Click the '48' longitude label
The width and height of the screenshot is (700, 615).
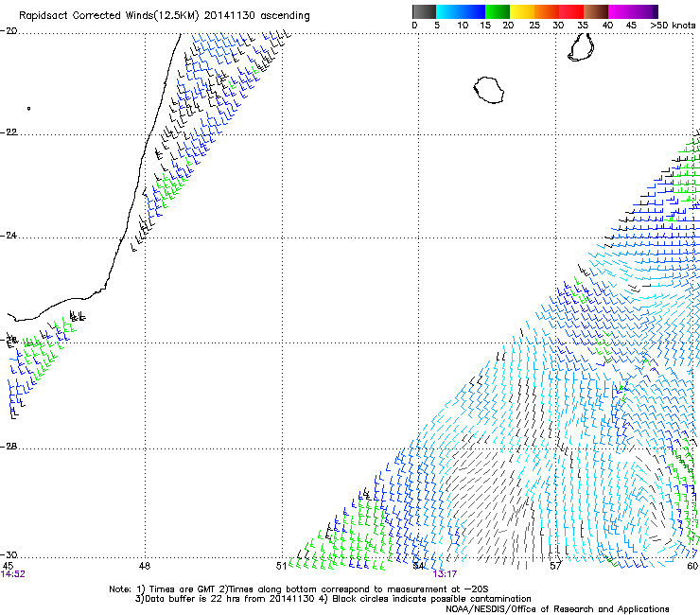click(145, 566)
